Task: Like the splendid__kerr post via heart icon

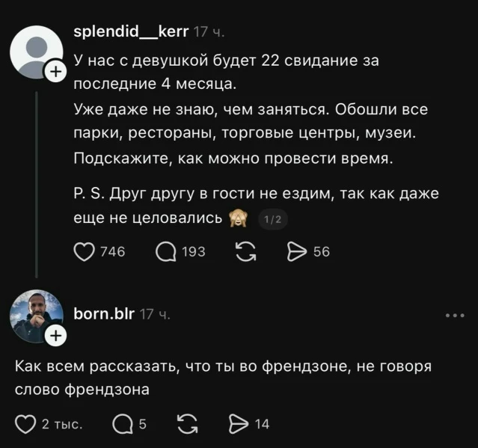Action: (84, 252)
